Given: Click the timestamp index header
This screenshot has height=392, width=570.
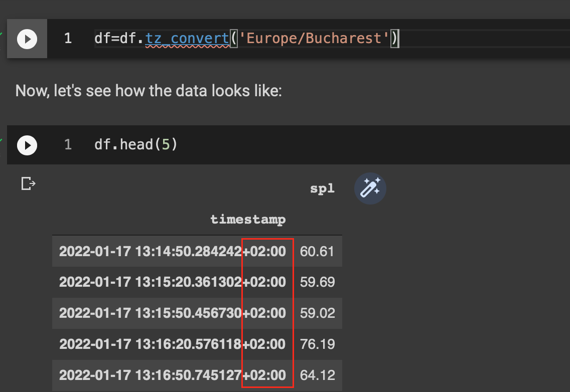Looking at the screenshot, I should point(248,219).
